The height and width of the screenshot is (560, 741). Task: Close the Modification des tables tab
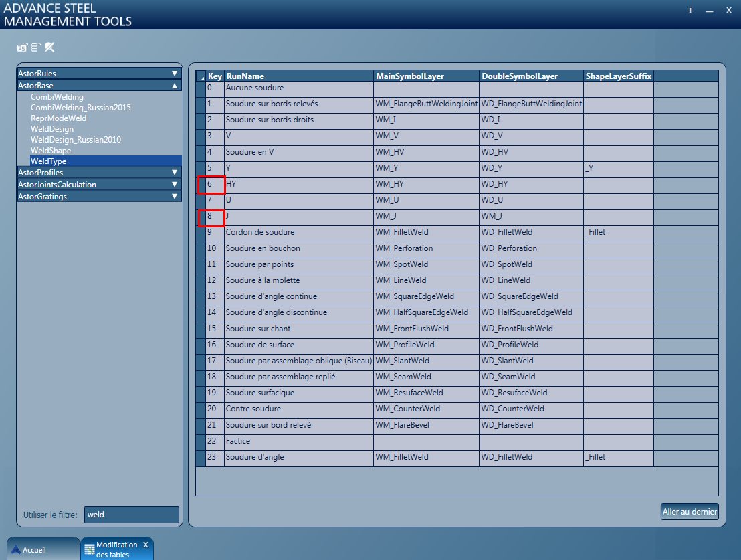(x=146, y=545)
